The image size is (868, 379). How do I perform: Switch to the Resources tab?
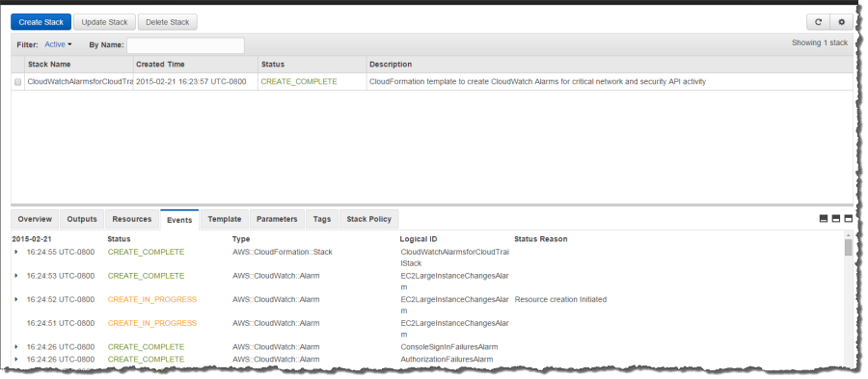[132, 219]
